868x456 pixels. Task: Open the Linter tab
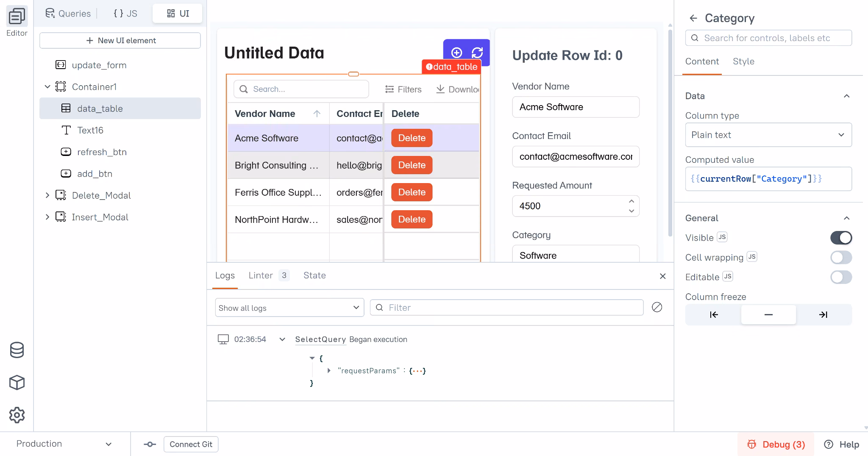coord(269,275)
